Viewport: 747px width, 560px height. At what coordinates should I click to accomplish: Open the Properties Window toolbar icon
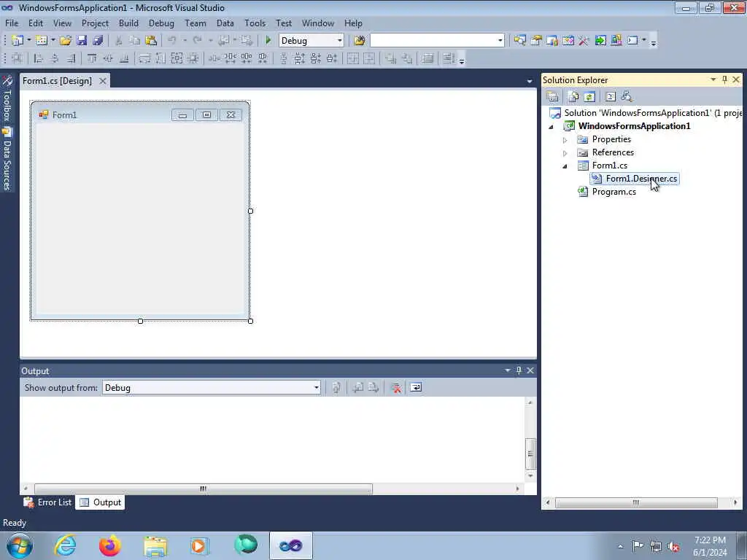(x=536, y=41)
